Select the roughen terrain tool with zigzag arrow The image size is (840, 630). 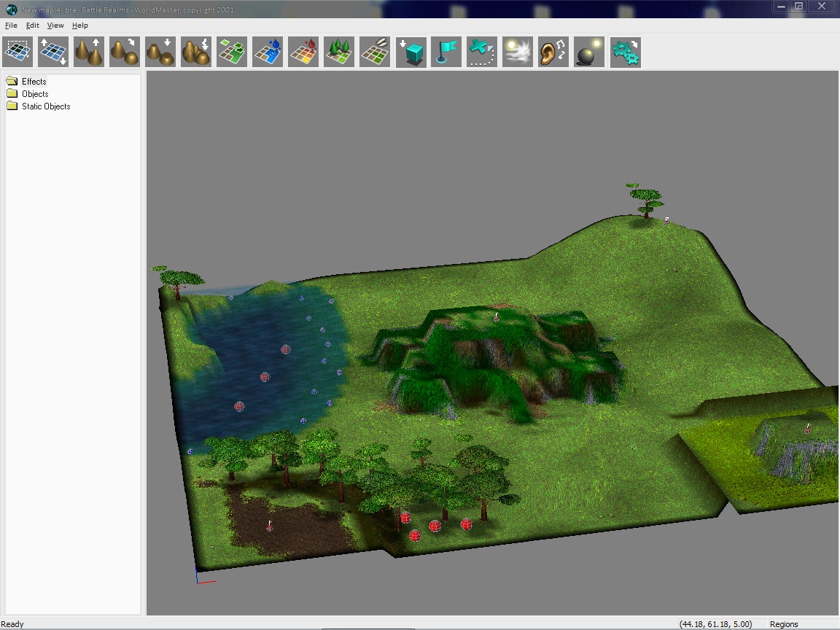coord(196,52)
